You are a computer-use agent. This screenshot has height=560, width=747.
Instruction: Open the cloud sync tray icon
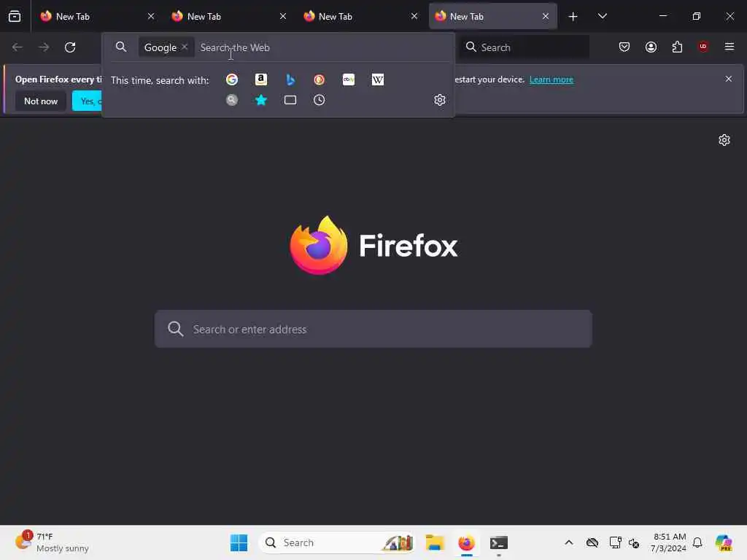coord(592,542)
